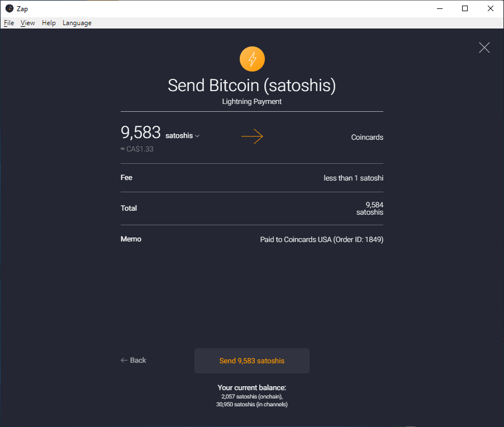Click the orange arrow icon toward Coincards
The width and height of the screenshot is (504, 427).
click(252, 136)
